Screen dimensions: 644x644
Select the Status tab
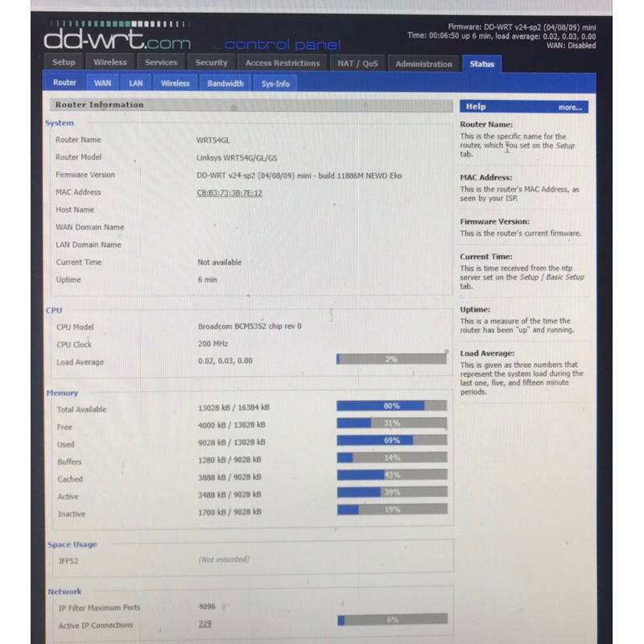(x=482, y=64)
